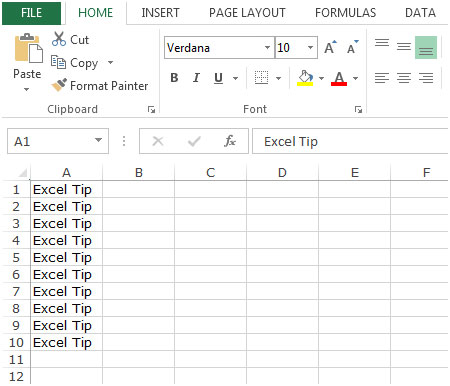Select column D header

[x=283, y=173]
